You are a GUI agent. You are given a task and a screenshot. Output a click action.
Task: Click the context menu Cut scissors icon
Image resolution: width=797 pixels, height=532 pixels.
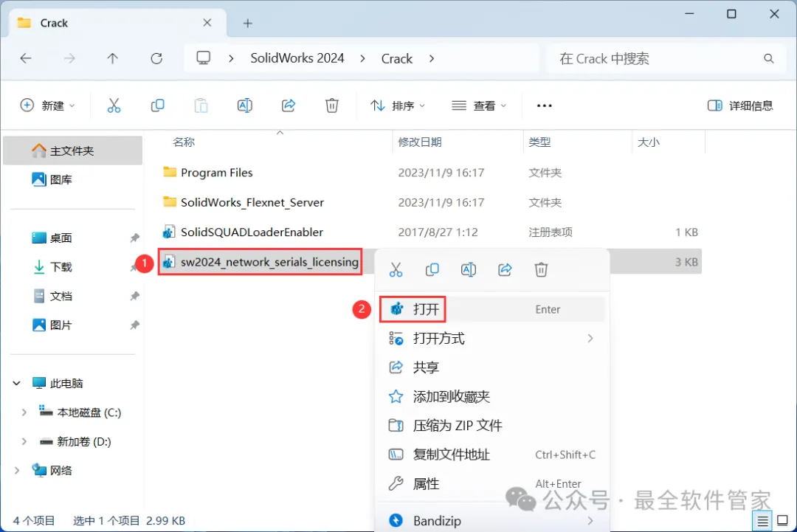(x=396, y=269)
